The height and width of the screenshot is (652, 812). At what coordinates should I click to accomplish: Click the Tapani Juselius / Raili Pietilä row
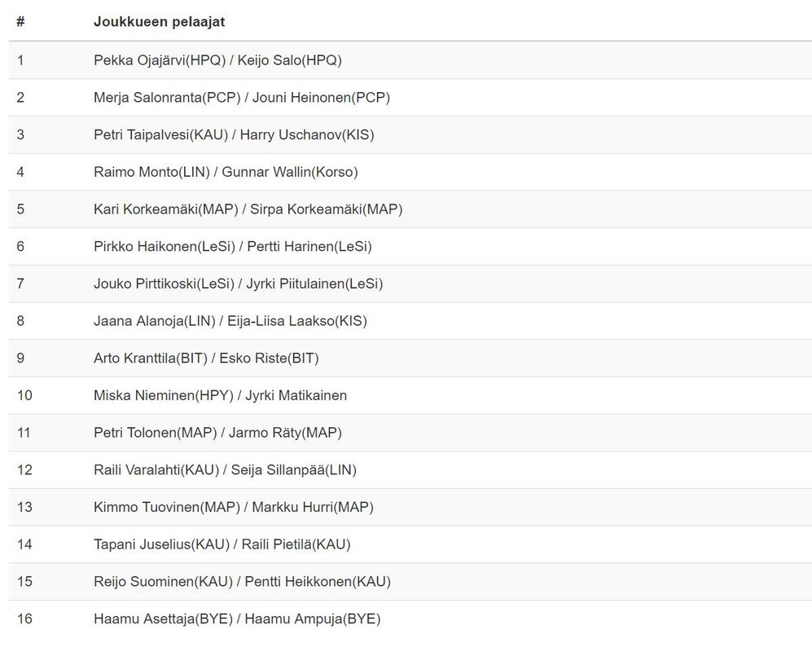(222, 544)
